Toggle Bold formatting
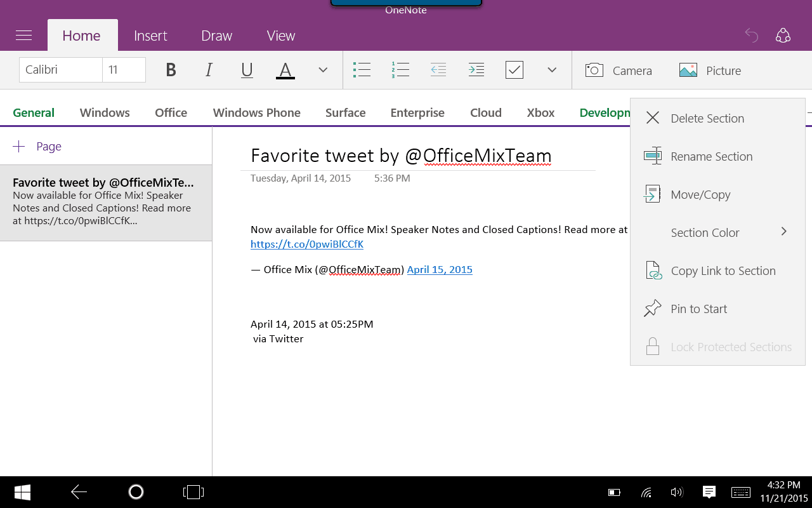 pos(171,70)
